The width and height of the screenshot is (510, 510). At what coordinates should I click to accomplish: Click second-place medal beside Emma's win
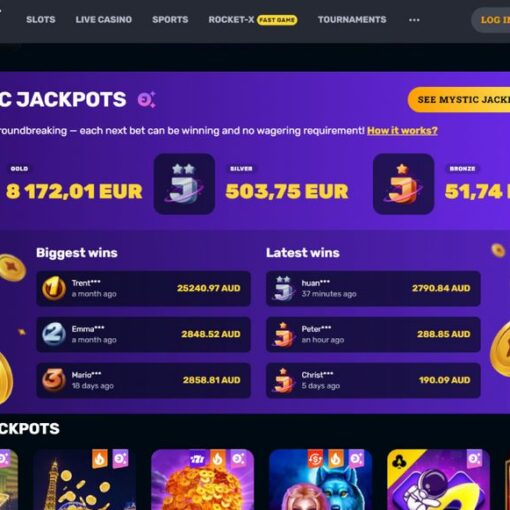[54, 334]
